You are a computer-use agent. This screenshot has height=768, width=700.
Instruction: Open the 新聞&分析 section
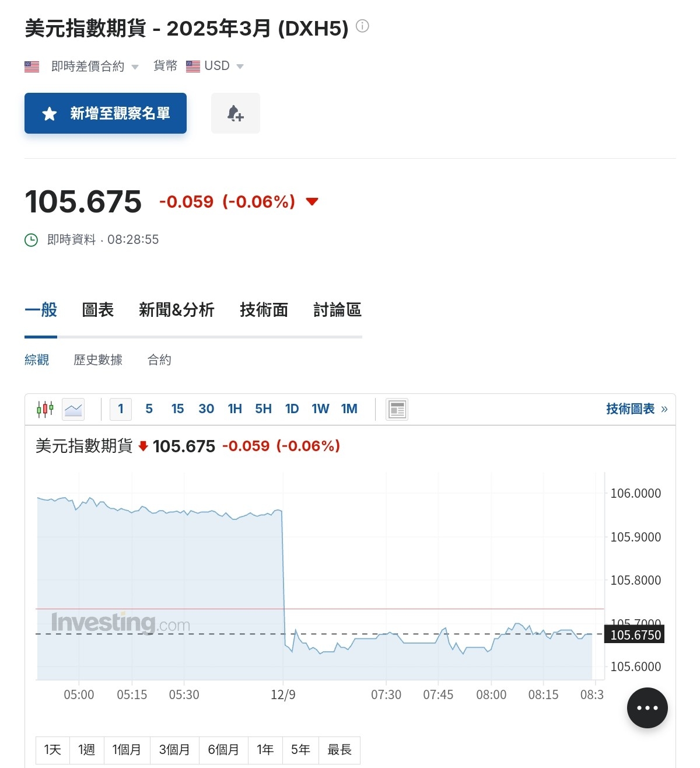tap(177, 310)
